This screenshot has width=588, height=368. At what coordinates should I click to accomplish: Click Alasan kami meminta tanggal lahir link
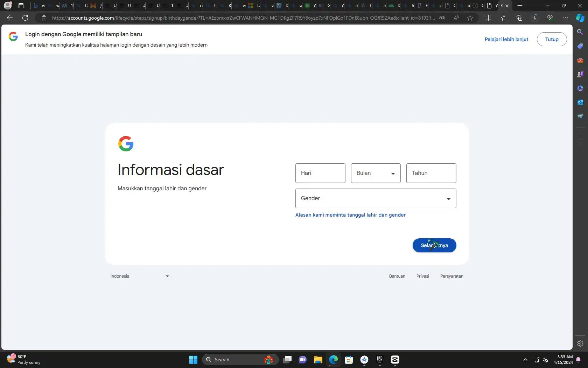350,215
